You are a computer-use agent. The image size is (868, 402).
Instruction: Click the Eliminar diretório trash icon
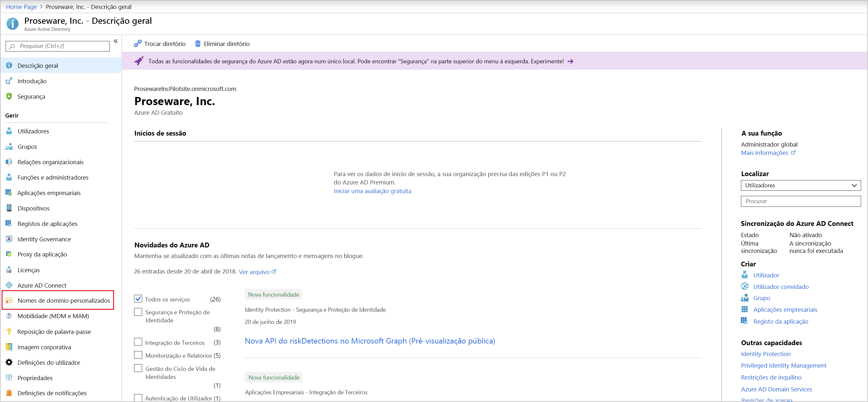coord(198,43)
